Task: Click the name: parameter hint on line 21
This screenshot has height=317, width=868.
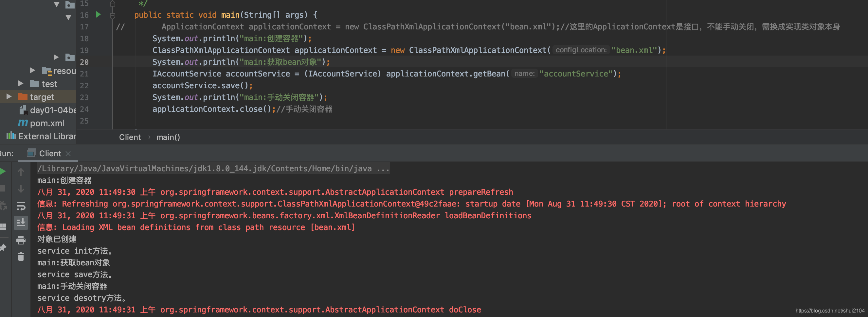Action: (524, 74)
